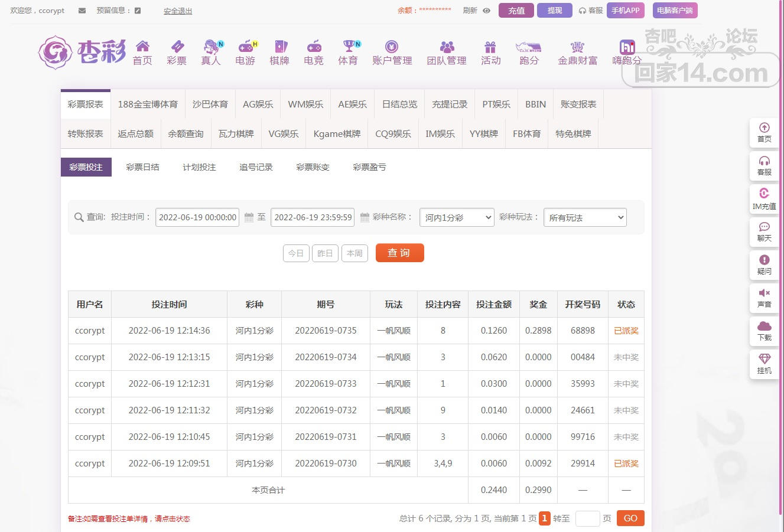Toggle balance visibility eye icon
Viewport: 784px width, 532px height.
click(487, 11)
